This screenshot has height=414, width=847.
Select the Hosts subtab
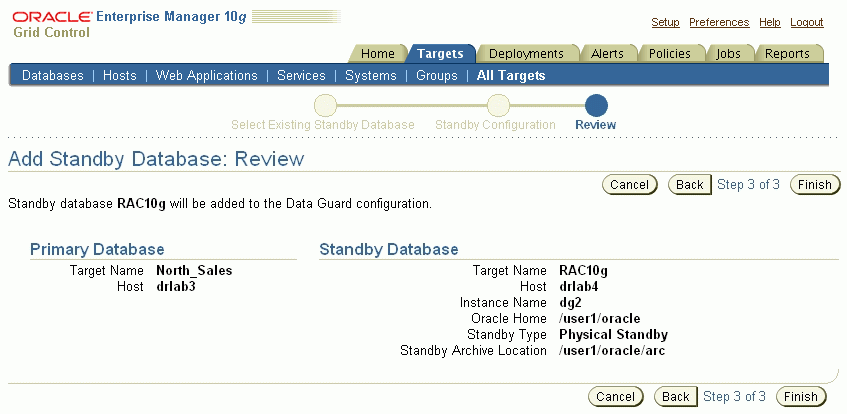tap(120, 75)
